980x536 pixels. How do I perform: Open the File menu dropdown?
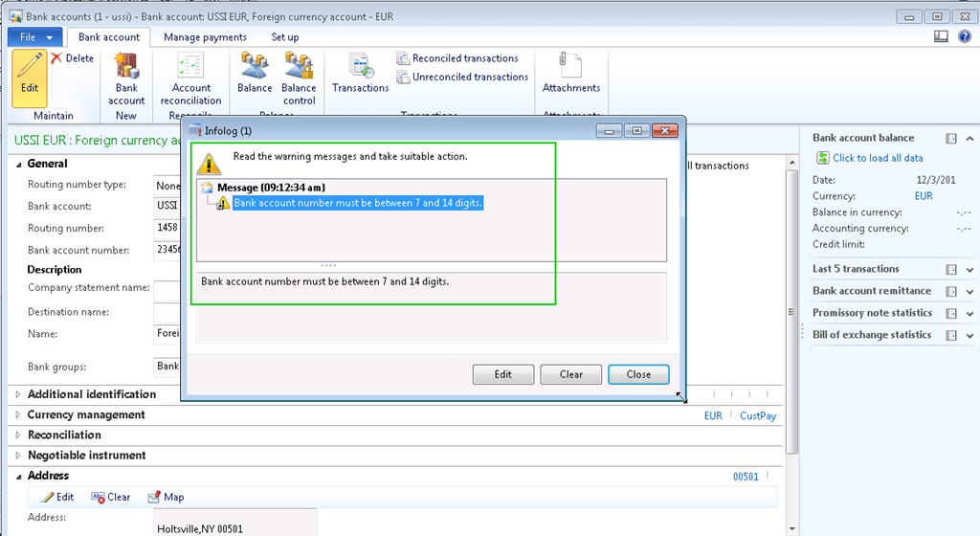pos(35,37)
